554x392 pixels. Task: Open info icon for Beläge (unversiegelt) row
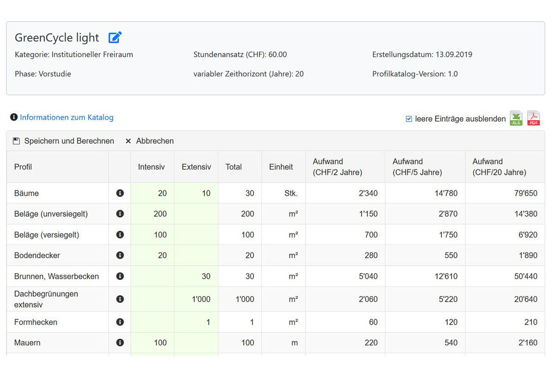pos(120,214)
